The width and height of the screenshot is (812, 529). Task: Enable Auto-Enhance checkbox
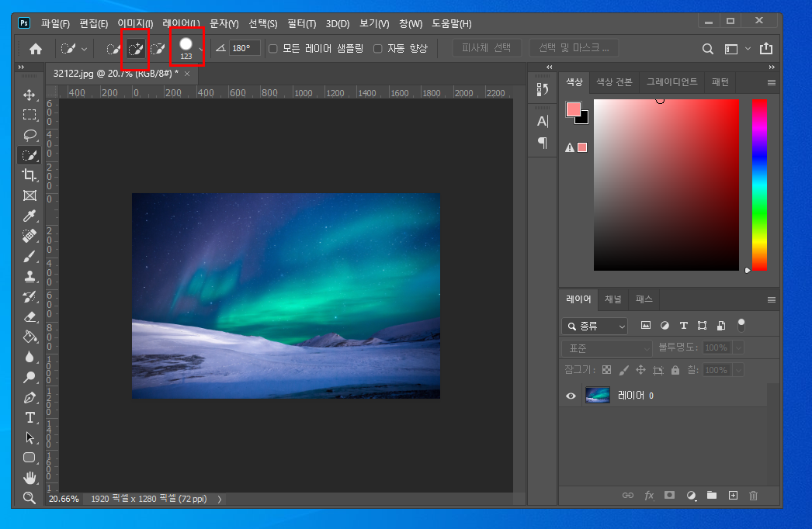point(377,49)
